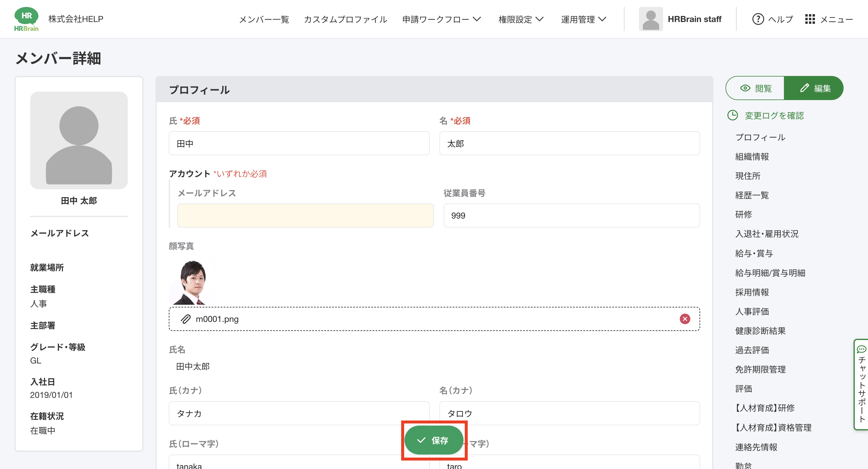This screenshot has height=469, width=868.
Task: Jump to 人事評価 section
Action: coord(752,311)
